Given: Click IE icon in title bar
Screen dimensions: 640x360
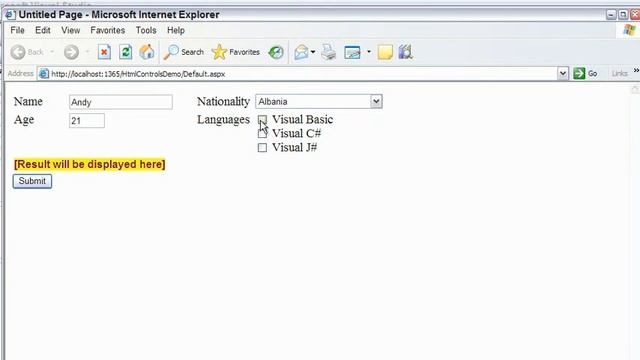Looking at the screenshot, I should point(10,15).
